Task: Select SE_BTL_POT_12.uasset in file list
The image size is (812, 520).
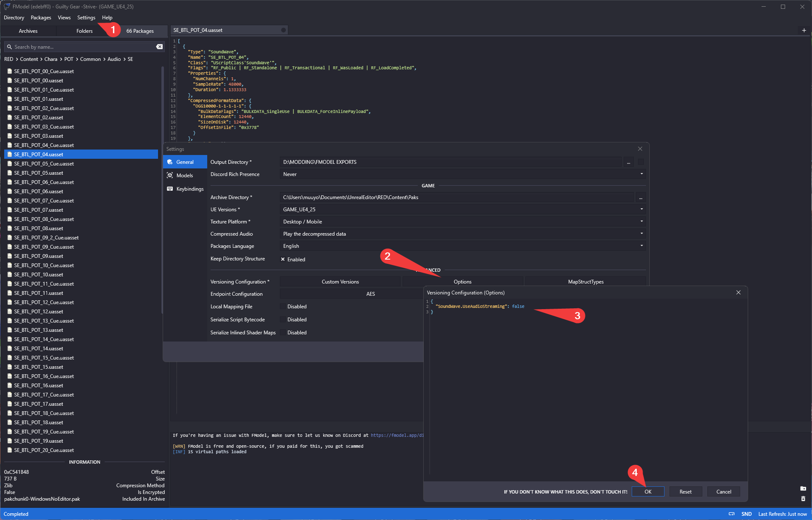Action: pos(81,311)
